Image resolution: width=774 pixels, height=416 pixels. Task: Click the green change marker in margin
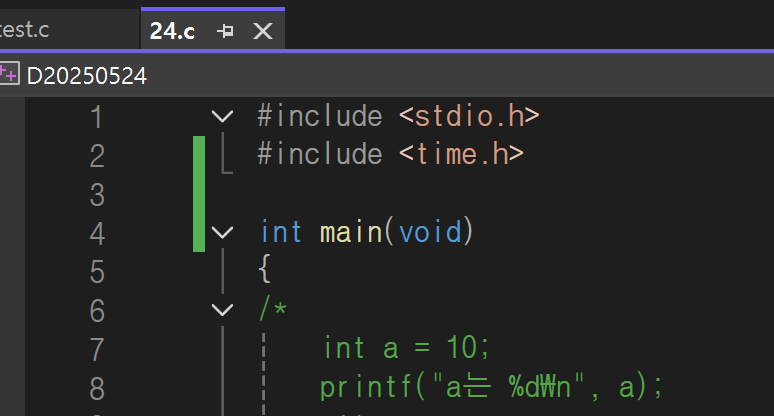click(199, 193)
